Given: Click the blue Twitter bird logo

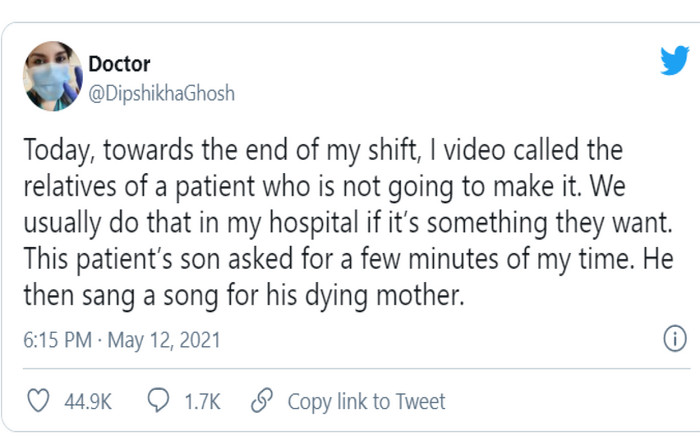Looking at the screenshot, I should click(x=675, y=60).
